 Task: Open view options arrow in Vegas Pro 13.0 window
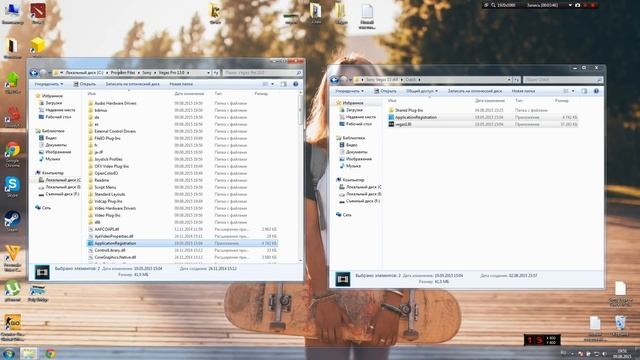(273, 84)
